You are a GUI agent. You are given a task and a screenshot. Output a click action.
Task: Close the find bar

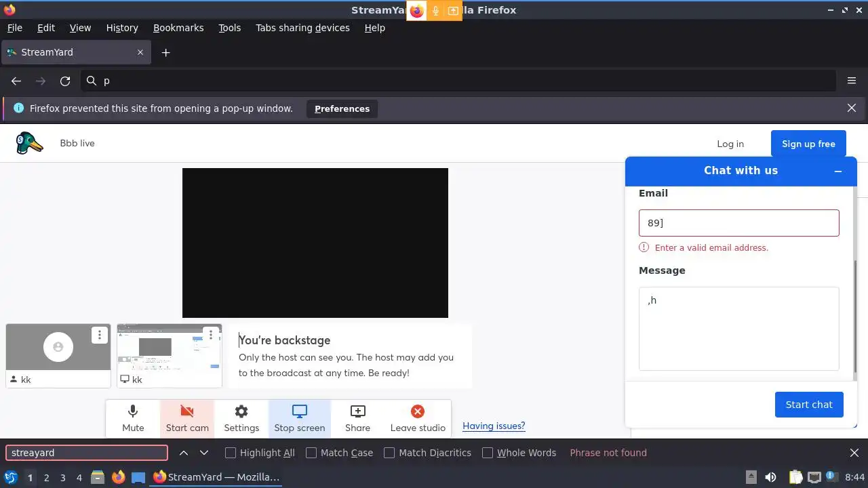pos(854,453)
